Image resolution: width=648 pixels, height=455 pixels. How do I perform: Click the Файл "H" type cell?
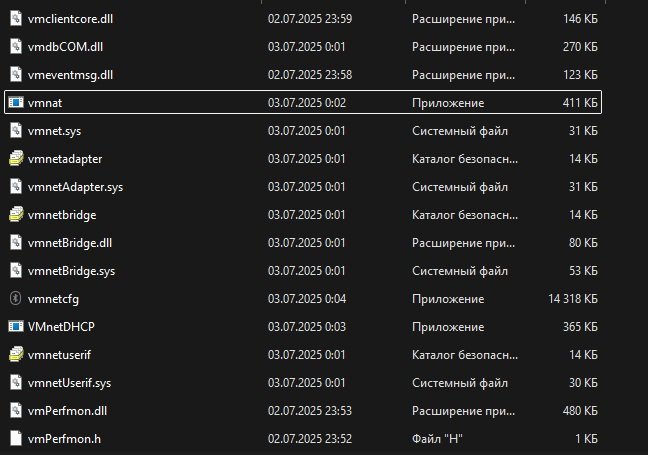[437, 438]
